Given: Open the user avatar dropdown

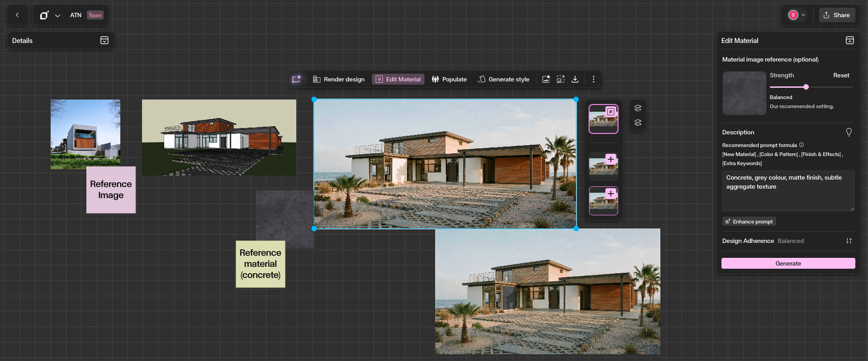Looking at the screenshot, I should pos(797,15).
